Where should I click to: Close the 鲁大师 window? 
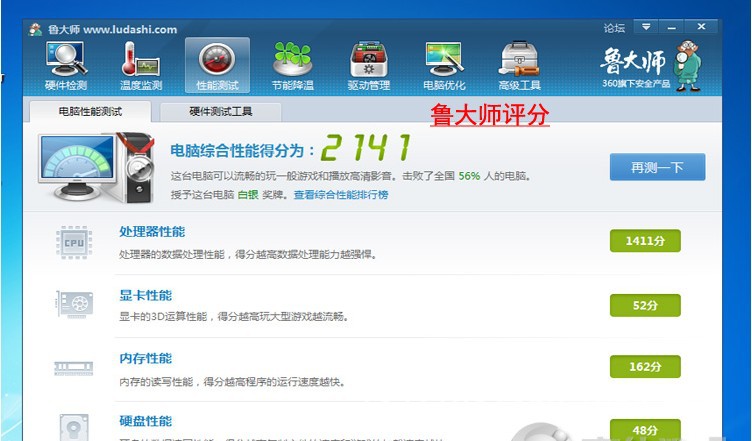click(x=701, y=27)
